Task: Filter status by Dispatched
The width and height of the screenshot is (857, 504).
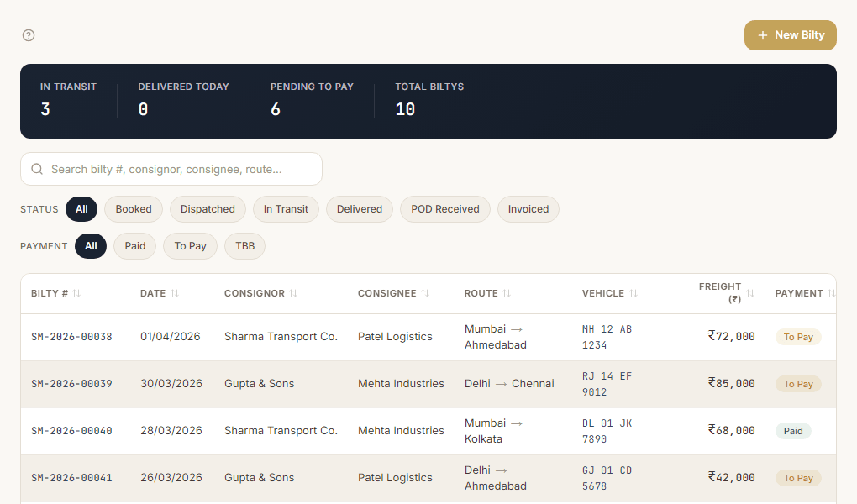Action: (x=208, y=209)
